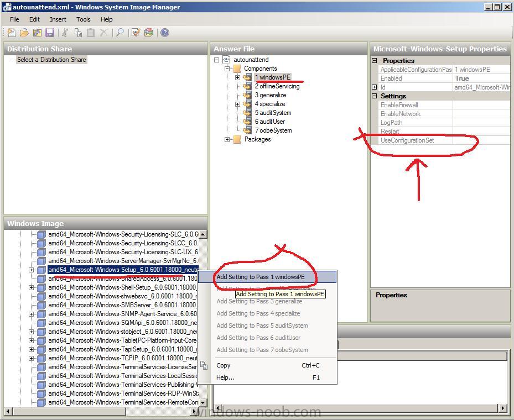The image size is (514, 420).
Task: Expand the 1 windowsPE pass
Action: 238,77
